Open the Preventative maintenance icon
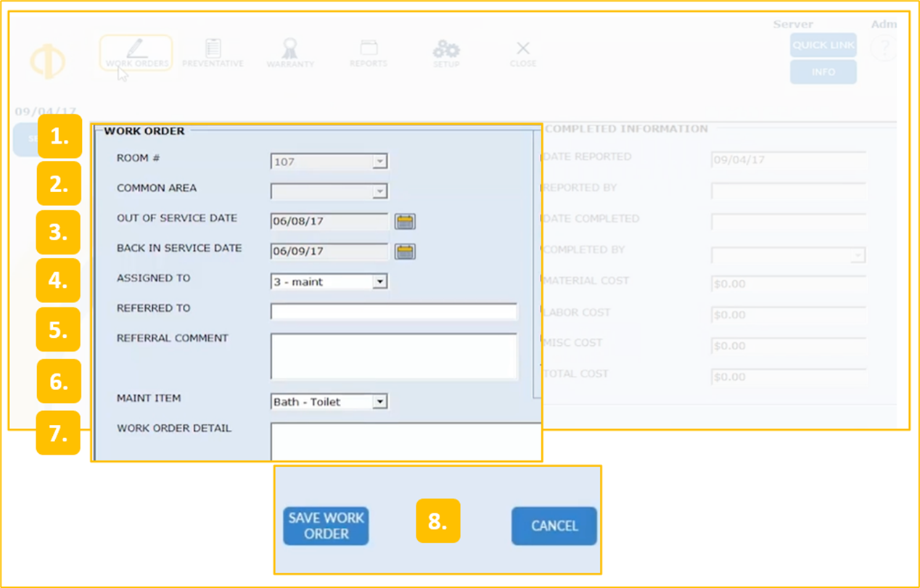 [213, 52]
